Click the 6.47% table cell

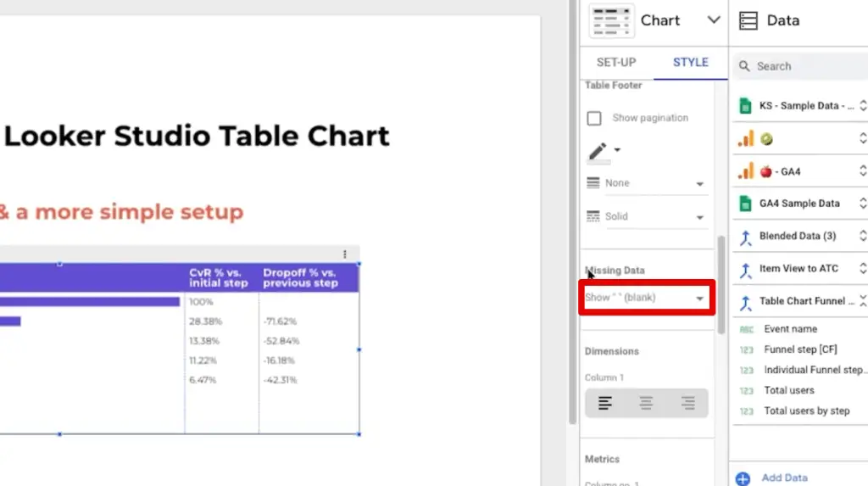pyautogui.click(x=202, y=380)
